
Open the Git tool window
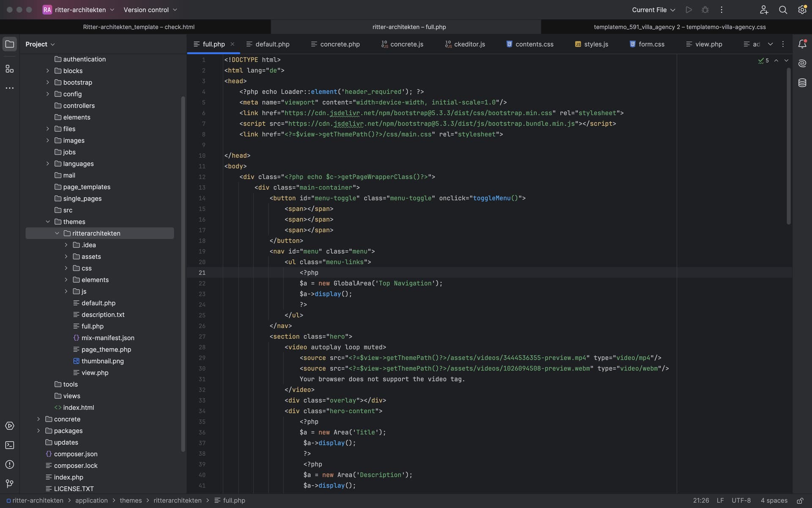click(x=9, y=484)
